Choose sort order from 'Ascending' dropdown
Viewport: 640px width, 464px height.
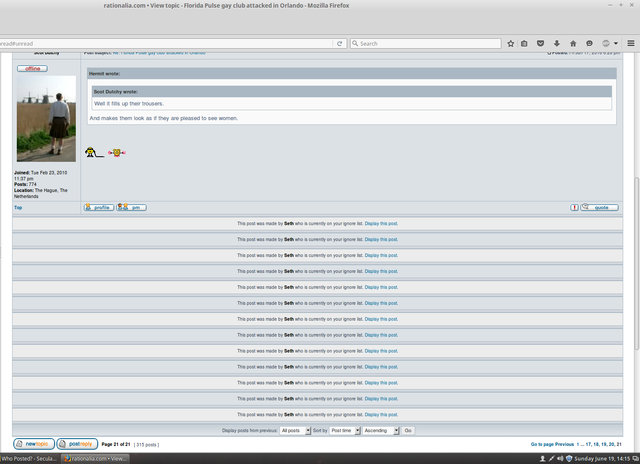(x=381, y=430)
